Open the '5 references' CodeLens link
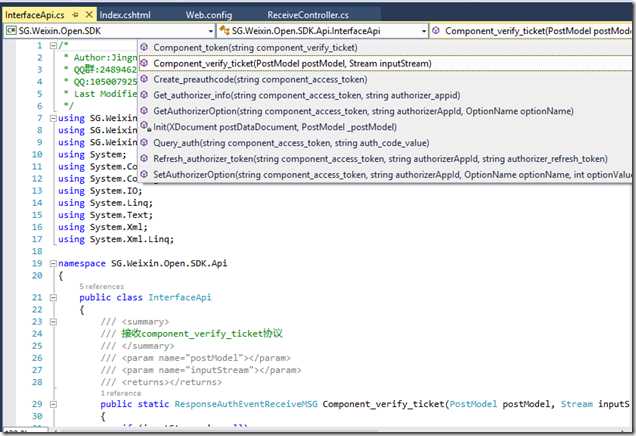636x436 pixels. (101, 286)
